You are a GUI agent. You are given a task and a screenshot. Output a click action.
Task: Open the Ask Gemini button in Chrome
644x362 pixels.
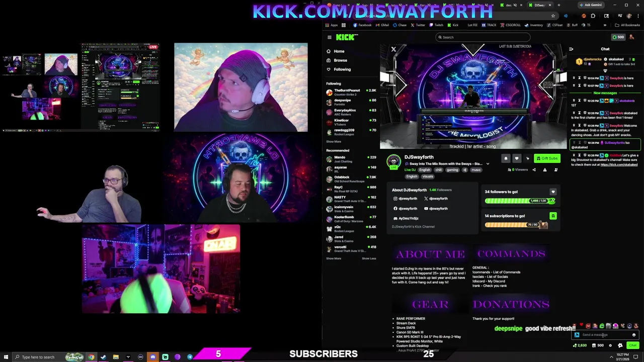[591, 5]
